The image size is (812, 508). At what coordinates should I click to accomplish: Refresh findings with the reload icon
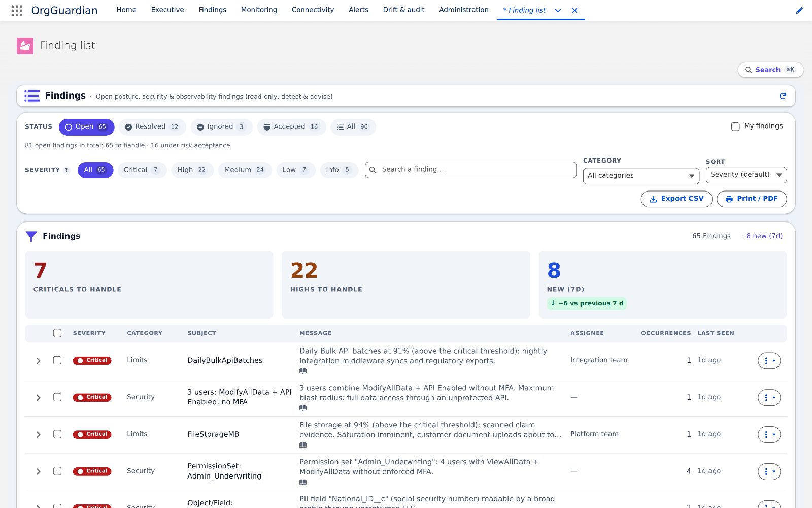coord(783,96)
